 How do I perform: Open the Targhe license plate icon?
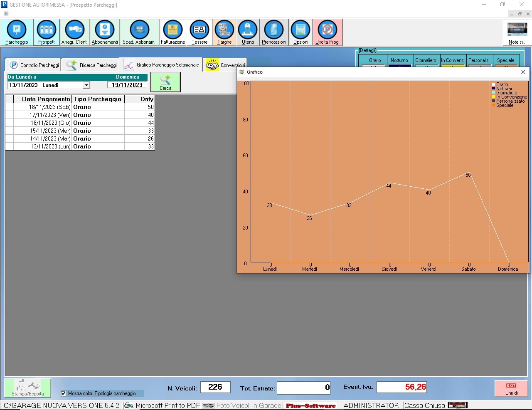(x=224, y=32)
